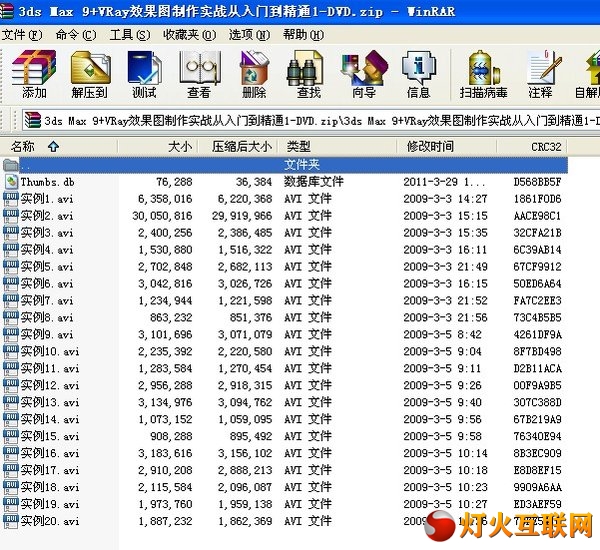Select file 实例8.avi
600x550 pixels.
(x=47, y=317)
